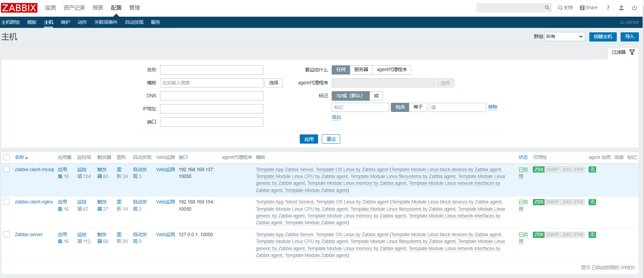Click the 重设 filter button
Image resolution: width=644 pixels, height=278 pixels.
(x=331, y=139)
